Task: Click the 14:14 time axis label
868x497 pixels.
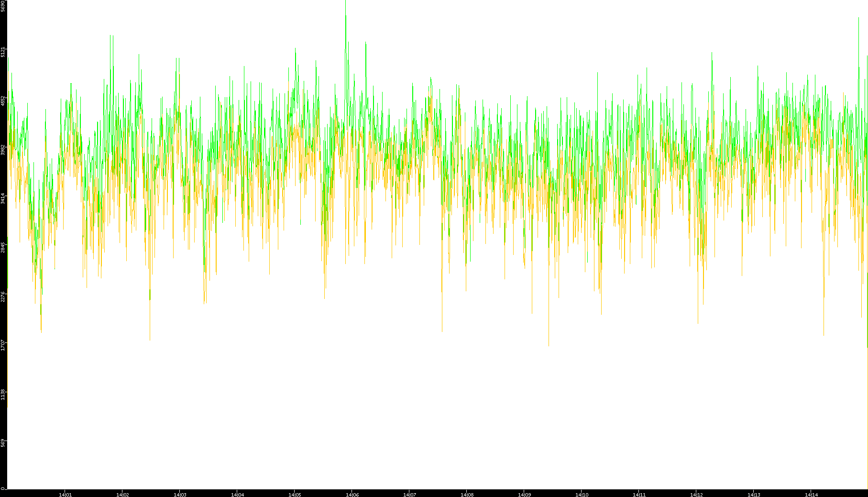Action: 811,495
